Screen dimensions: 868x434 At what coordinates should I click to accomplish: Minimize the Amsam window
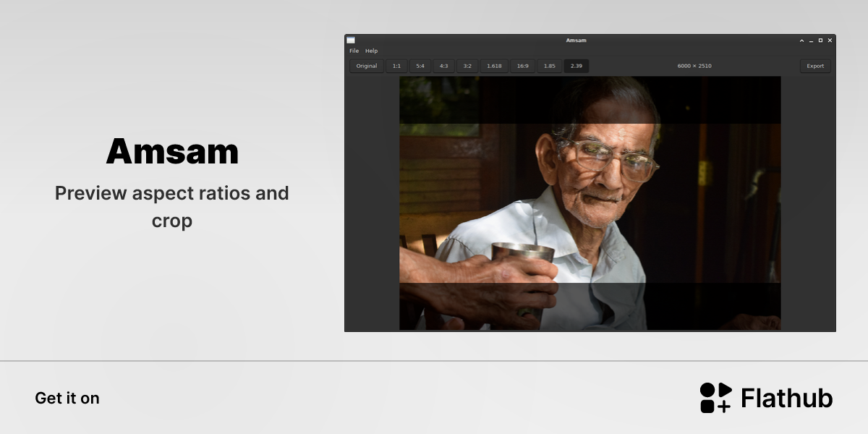[x=811, y=41]
